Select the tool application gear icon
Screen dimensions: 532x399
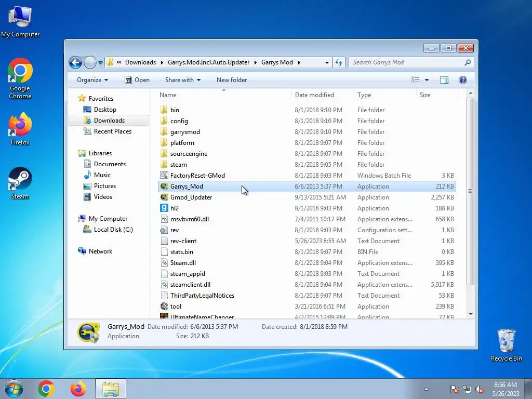(x=164, y=307)
